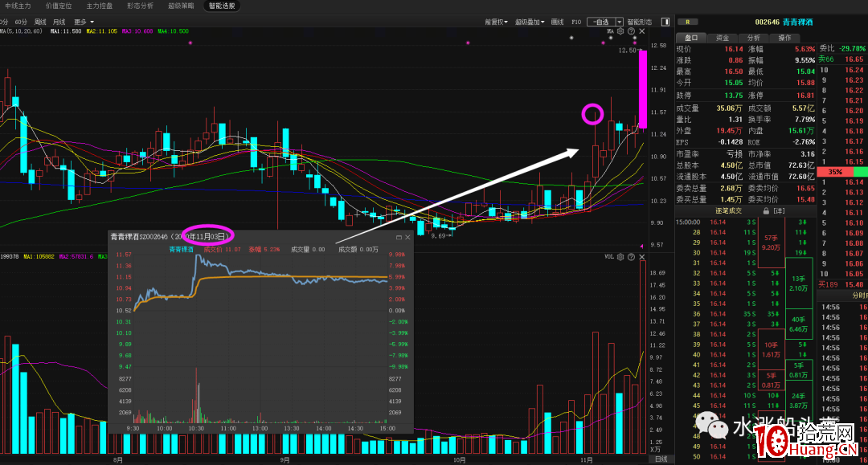
Task: Open the F10 company info
Action: 576,22
